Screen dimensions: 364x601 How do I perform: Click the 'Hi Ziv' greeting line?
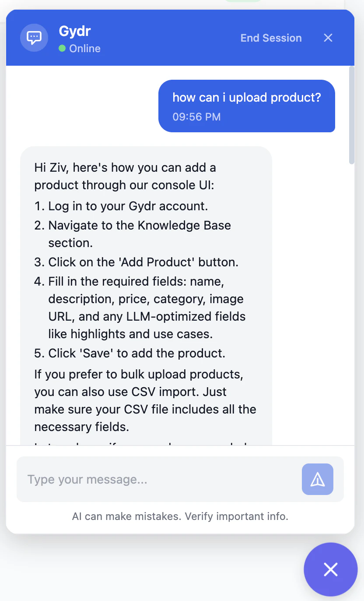tap(125, 176)
